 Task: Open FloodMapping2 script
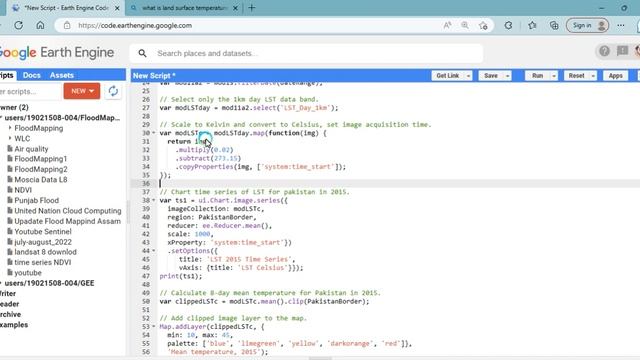tap(41, 169)
